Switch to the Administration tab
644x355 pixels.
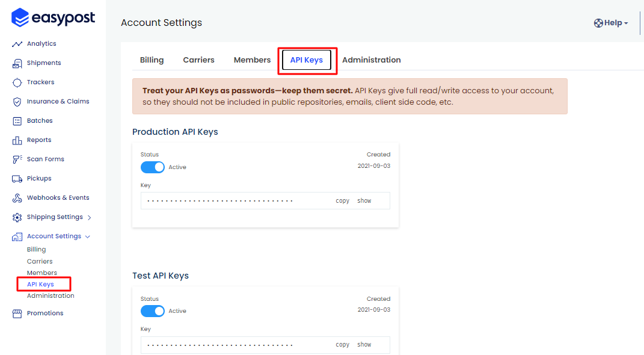tap(371, 60)
